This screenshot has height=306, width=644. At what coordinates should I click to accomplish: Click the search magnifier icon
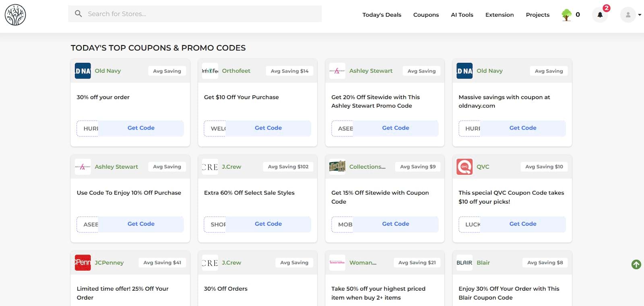(x=78, y=14)
